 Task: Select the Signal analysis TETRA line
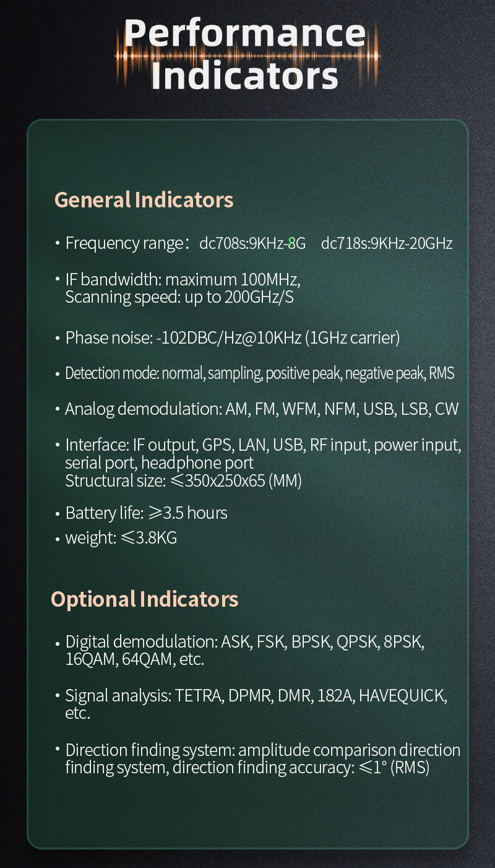(x=256, y=696)
